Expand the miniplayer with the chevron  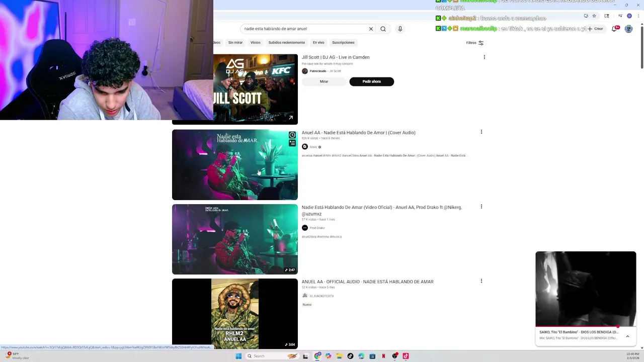[x=627, y=336]
